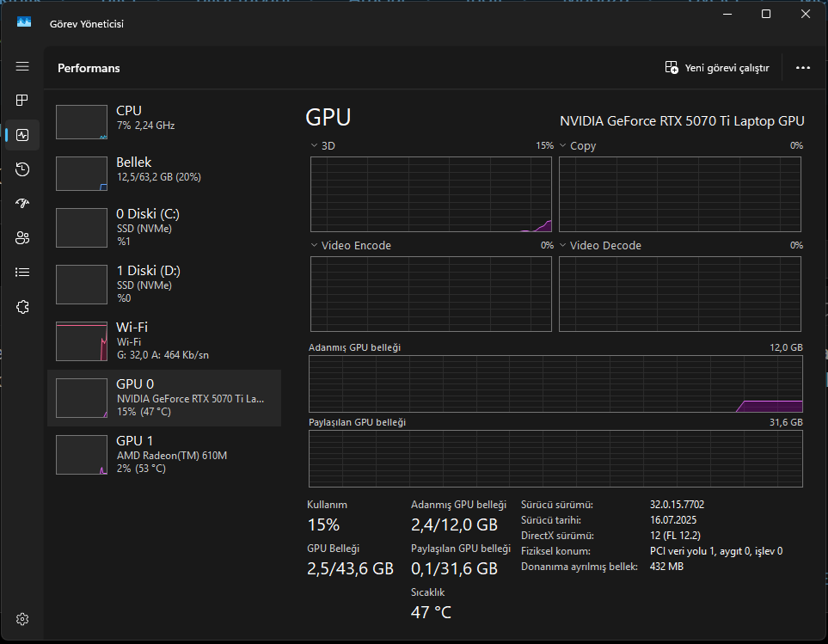Viewport: 828px width, 644px height.
Task: Click DirectX version '12 (FL 12.2)'
Action: click(676, 536)
